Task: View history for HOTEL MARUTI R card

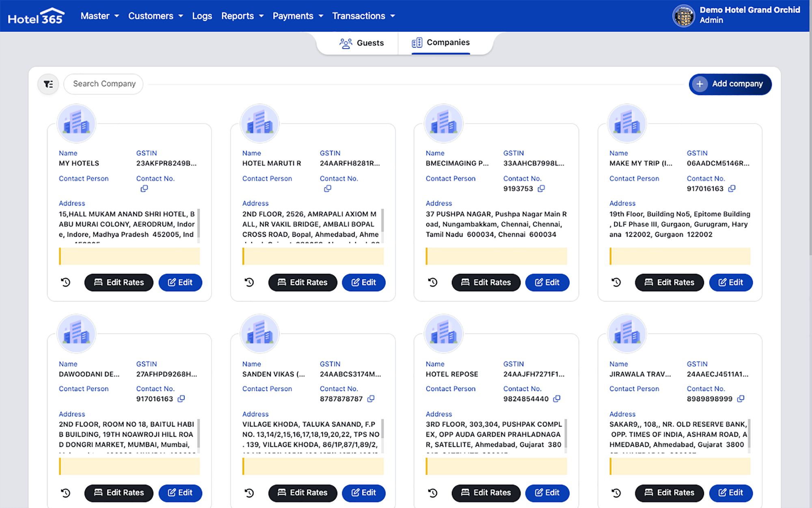Action: click(x=249, y=282)
